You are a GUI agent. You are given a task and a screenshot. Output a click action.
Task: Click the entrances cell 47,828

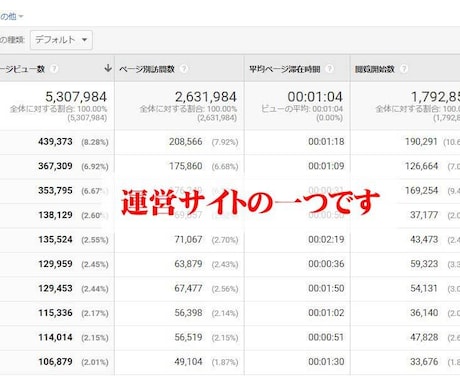pos(424,337)
